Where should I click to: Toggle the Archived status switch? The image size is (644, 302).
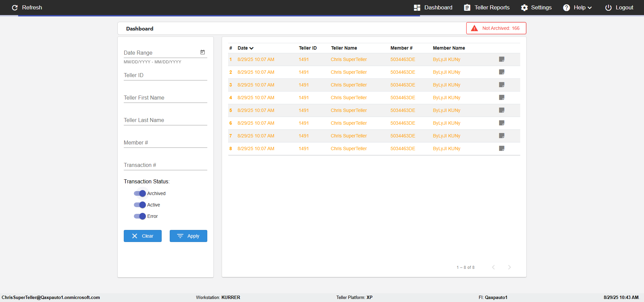click(140, 193)
